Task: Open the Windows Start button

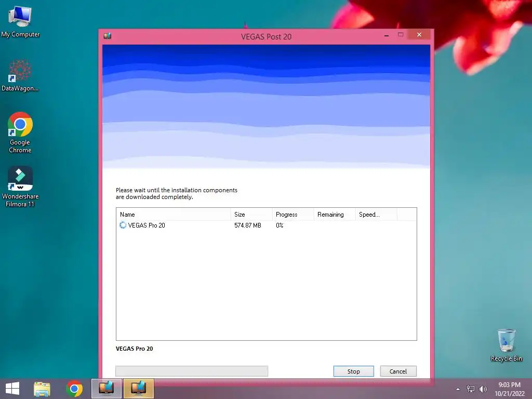Action: coord(12,389)
